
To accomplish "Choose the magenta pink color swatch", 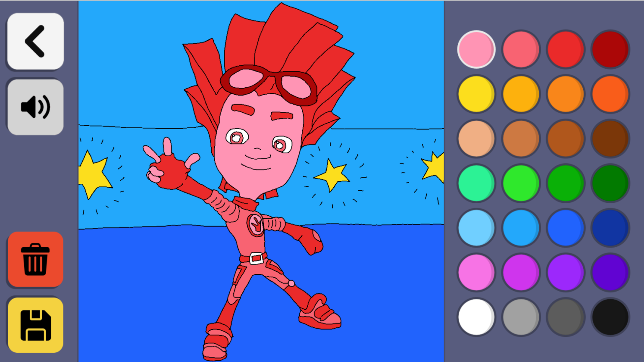I will coord(476,273).
